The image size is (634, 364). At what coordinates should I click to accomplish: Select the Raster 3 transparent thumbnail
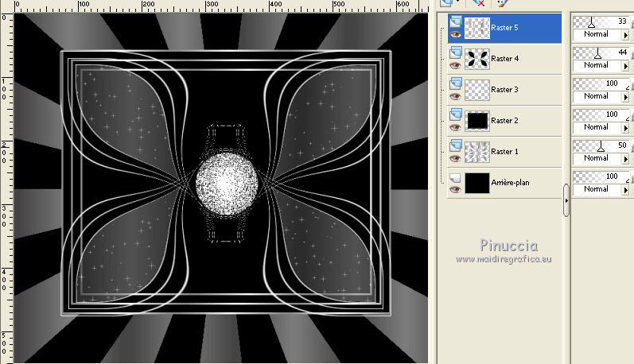point(477,90)
